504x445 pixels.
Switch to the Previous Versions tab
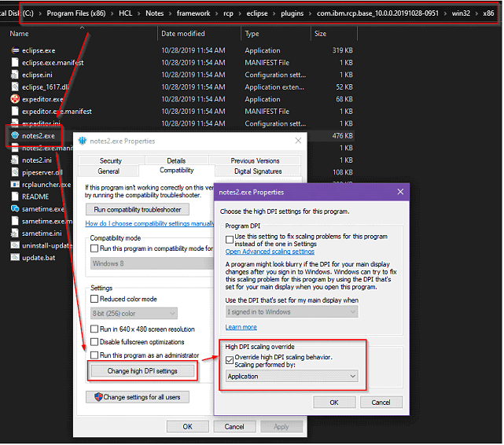[255, 160]
